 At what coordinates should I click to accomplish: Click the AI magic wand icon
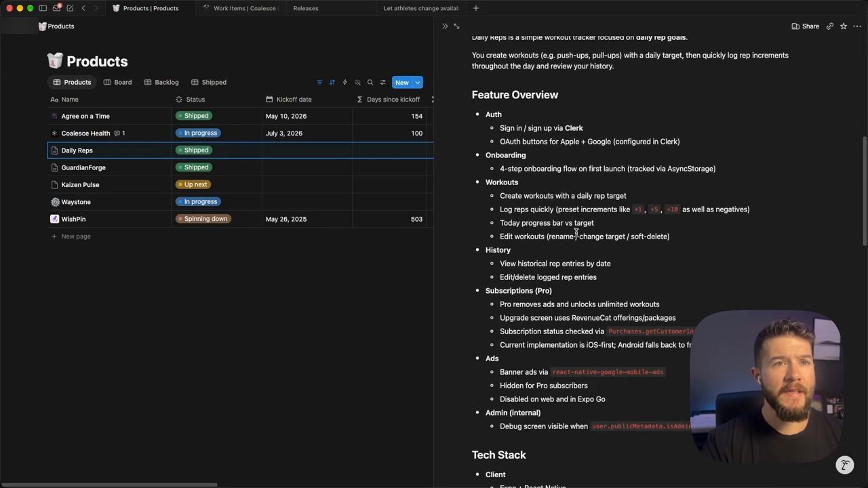357,83
